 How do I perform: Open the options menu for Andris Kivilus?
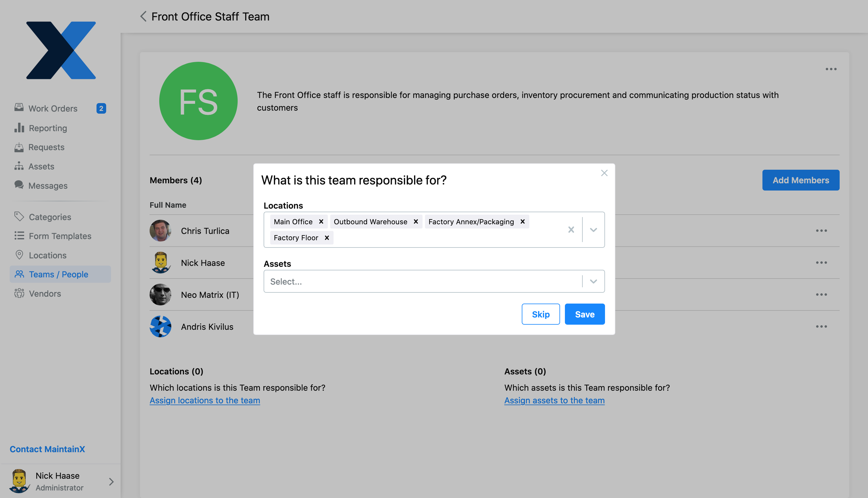(821, 327)
